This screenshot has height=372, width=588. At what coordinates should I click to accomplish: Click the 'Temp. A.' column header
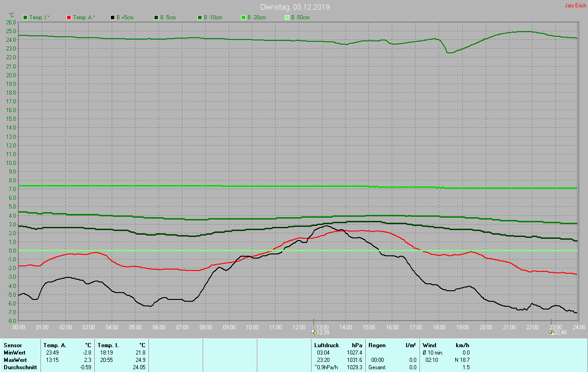coord(55,345)
